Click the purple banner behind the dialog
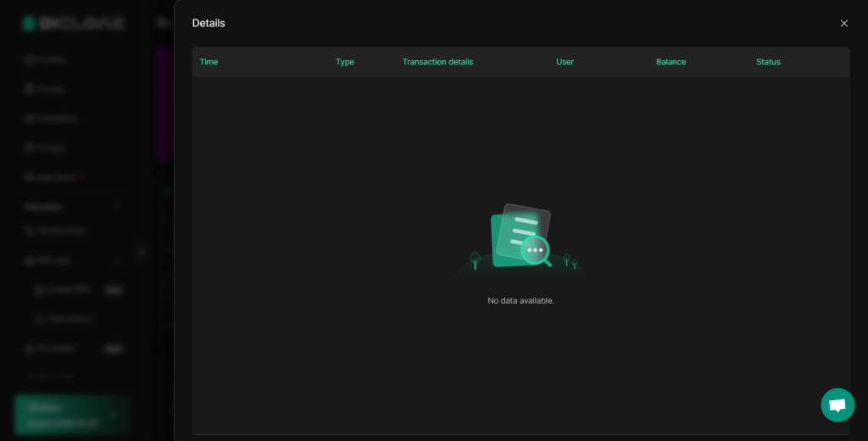Viewport: 868px width, 441px height. point(164,103)
